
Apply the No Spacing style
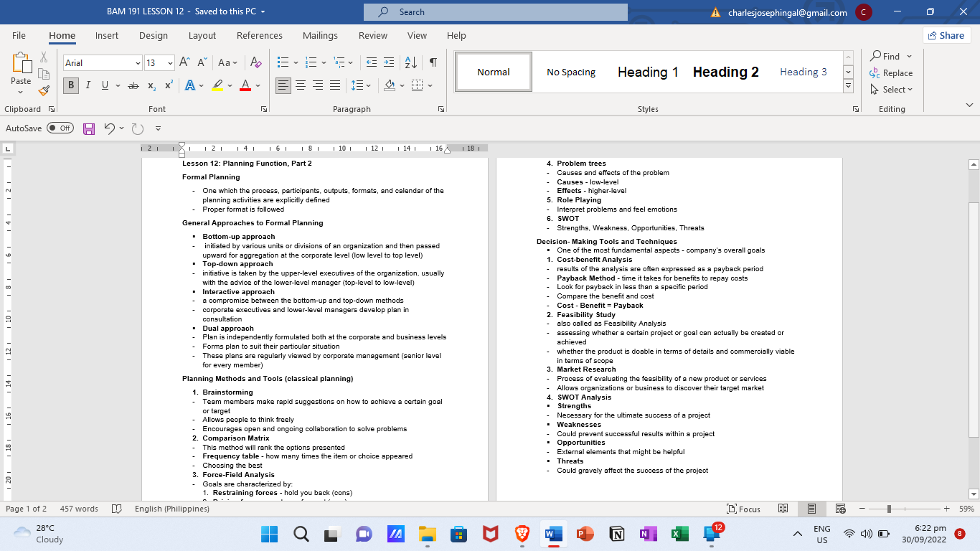[571, 72]
